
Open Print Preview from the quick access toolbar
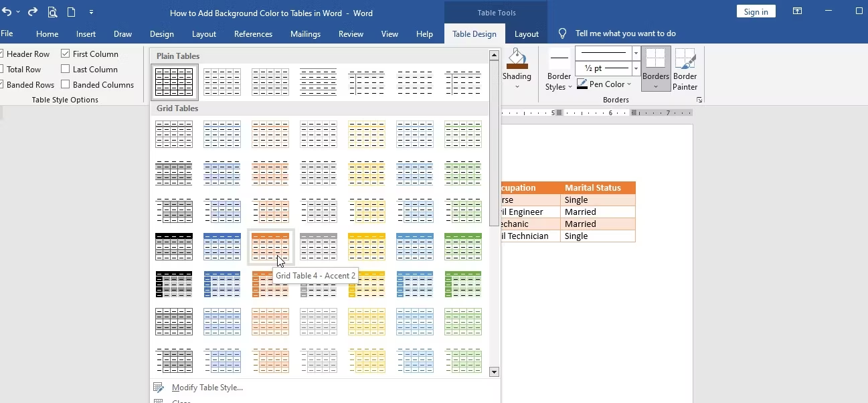pyautogui.click(x=52, y=12)
